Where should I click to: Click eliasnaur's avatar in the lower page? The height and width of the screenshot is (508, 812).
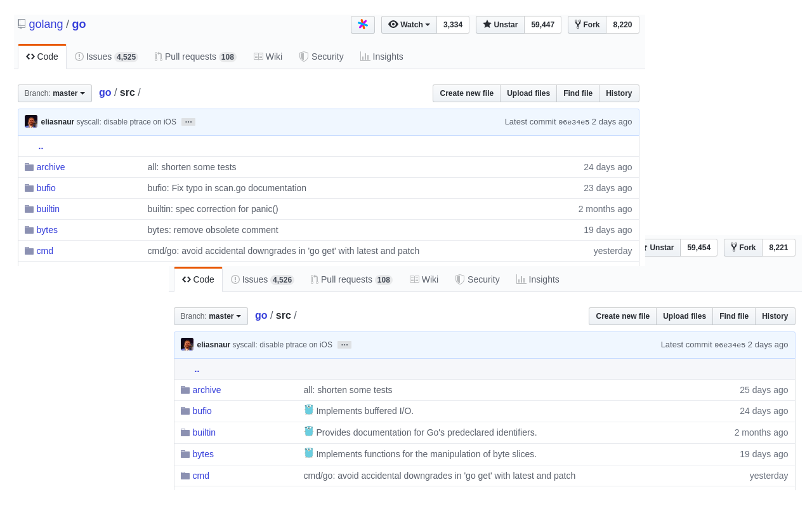(x=187, y=344)
